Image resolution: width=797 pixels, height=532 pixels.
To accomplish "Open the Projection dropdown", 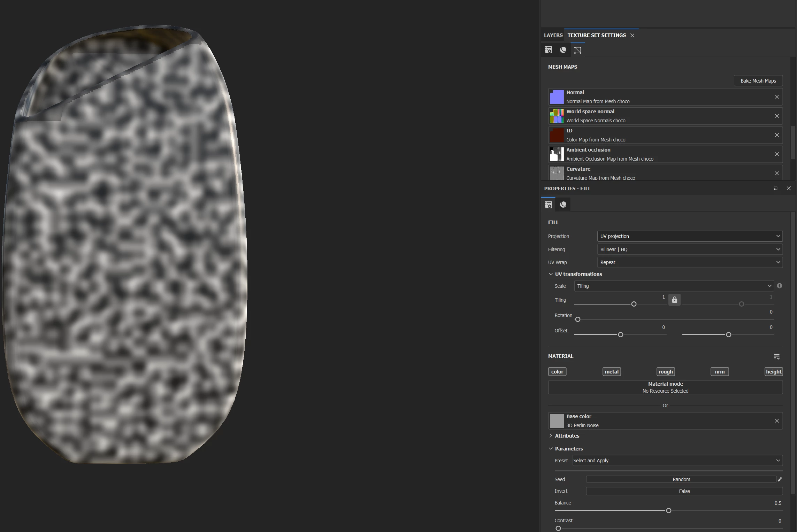I will [x=689, y=236].
